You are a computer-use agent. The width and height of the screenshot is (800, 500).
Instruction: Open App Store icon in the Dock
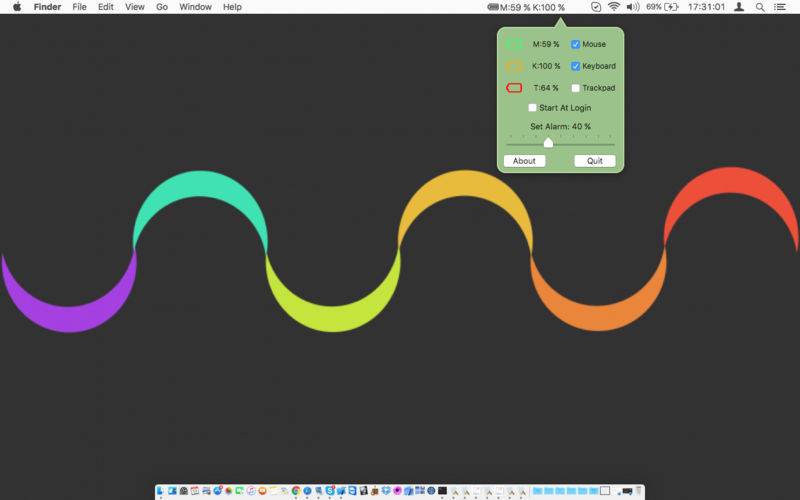click(217, 491)
